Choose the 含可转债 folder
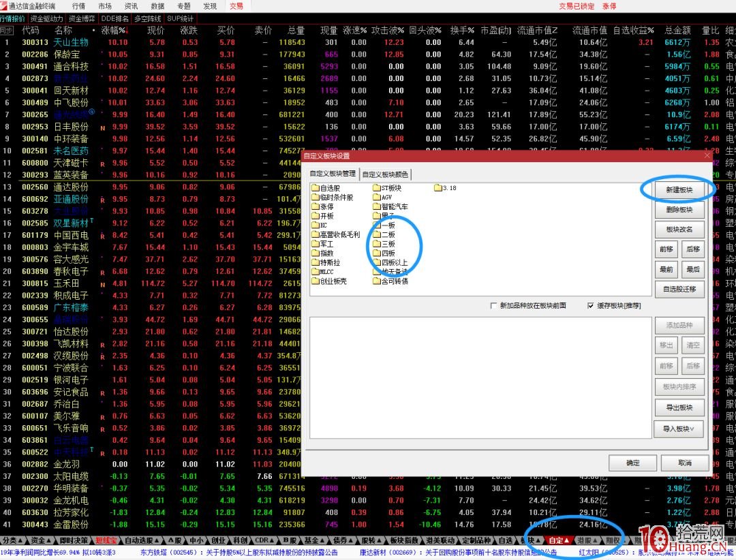Screen dimensions: 736x560 point(394,281)
